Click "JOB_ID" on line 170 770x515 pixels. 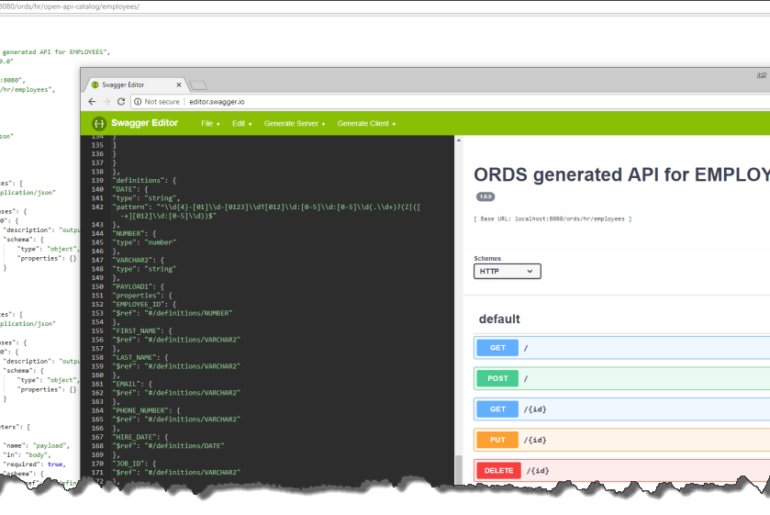point(135,463)
